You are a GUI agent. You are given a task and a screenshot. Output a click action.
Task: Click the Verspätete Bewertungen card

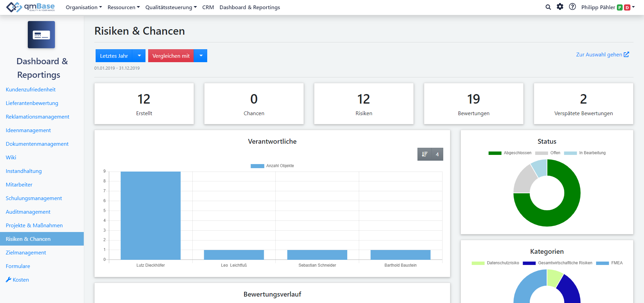(584, 104)
